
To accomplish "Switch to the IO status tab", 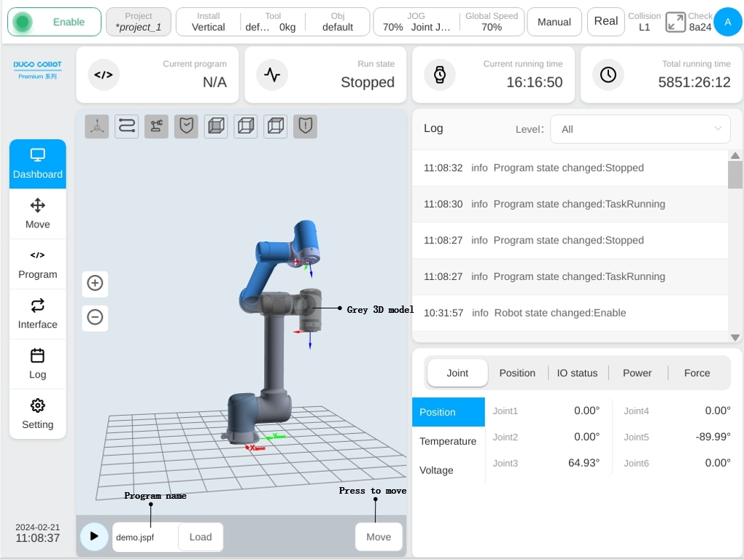I will pyautogui.click(x=577, y=373).
